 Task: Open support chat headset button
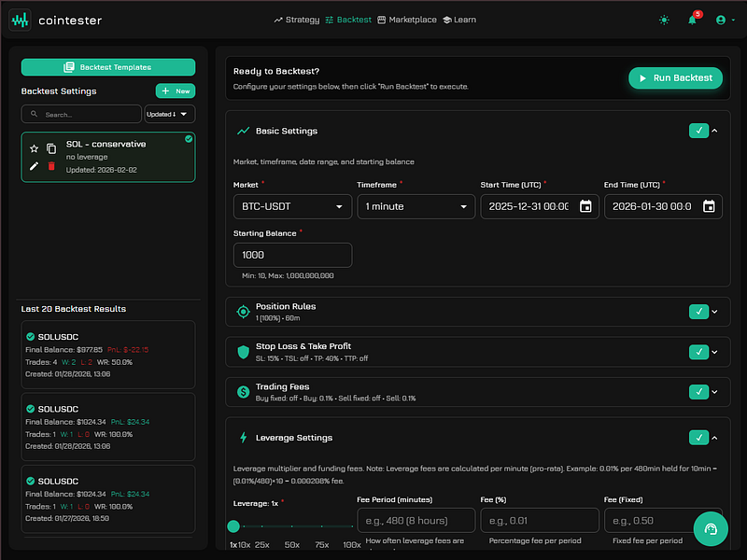coord(711,529)
